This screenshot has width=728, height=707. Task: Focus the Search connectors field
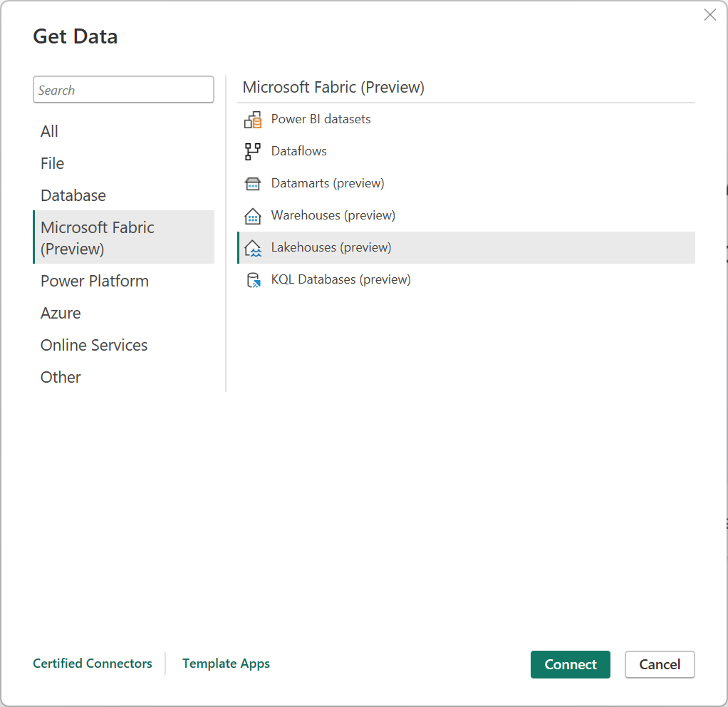[x=123, y=90]
